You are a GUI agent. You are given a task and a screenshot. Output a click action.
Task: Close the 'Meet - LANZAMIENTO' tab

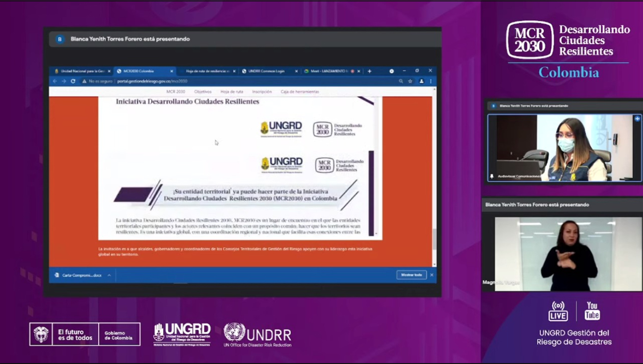click(x=359, y=71)
